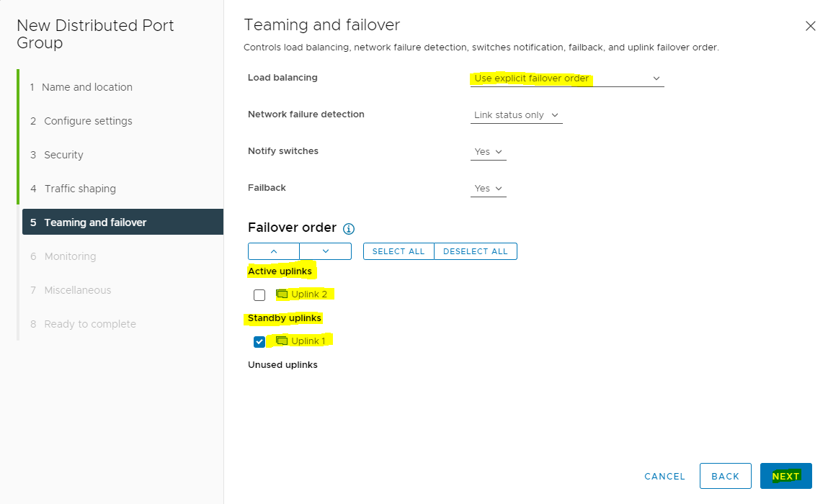Click the Standby uplinks heading
Screen dimensions: 828x504
point(285,318)
